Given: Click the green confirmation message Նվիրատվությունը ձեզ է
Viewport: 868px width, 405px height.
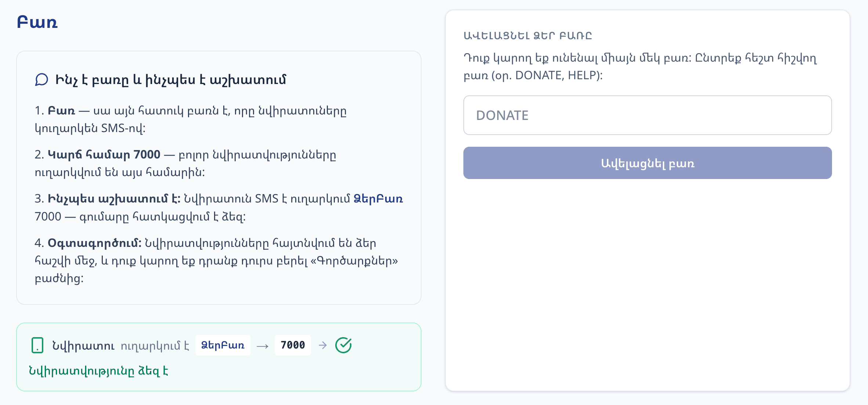Looking at the screenshot, I should pyautogui.click(x=98, y=371).
